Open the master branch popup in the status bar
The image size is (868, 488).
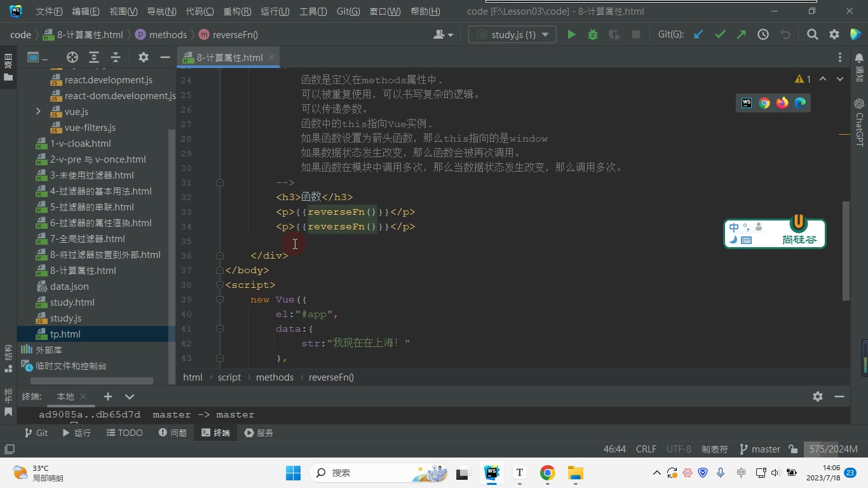point(760,449)
